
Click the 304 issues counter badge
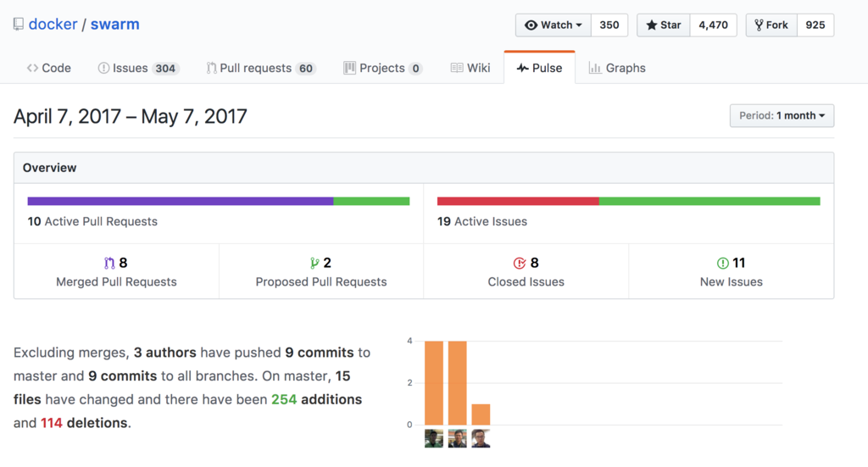[x=165, y=69]
